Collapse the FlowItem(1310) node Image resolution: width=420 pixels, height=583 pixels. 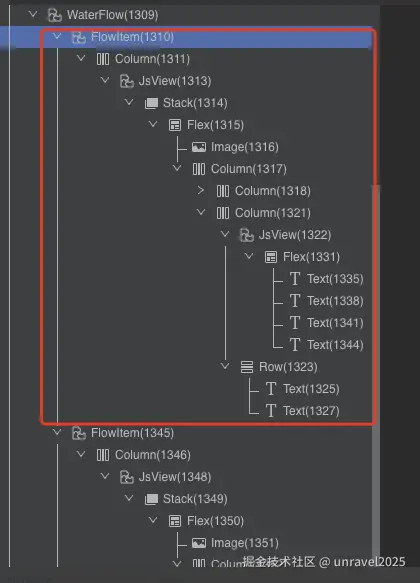[57, 36]
